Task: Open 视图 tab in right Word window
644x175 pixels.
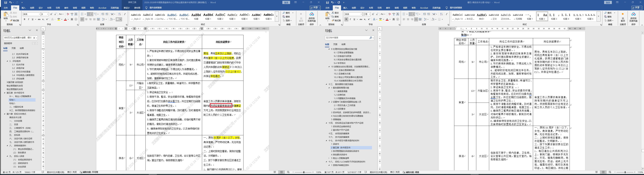Action: (x=405, y=8)
